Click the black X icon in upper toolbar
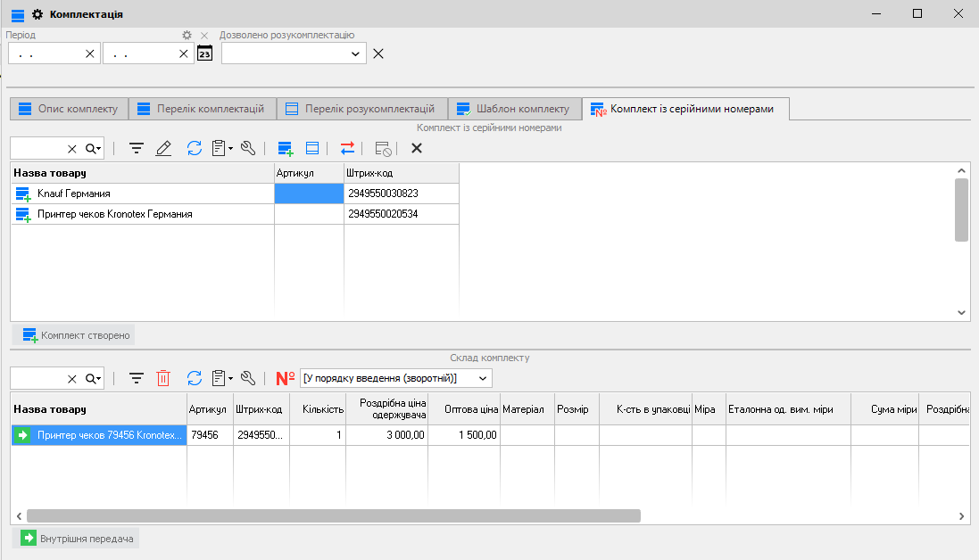 tap(416, 149)
